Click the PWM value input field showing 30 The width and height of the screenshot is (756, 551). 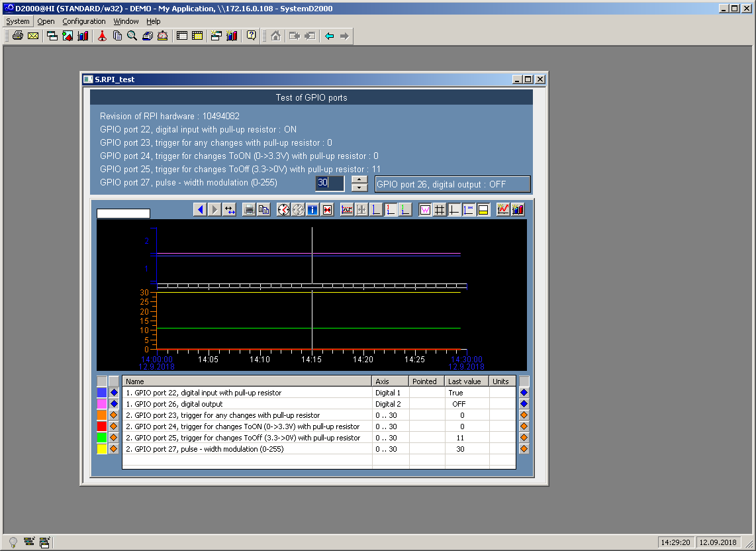[x=330, y=183]
